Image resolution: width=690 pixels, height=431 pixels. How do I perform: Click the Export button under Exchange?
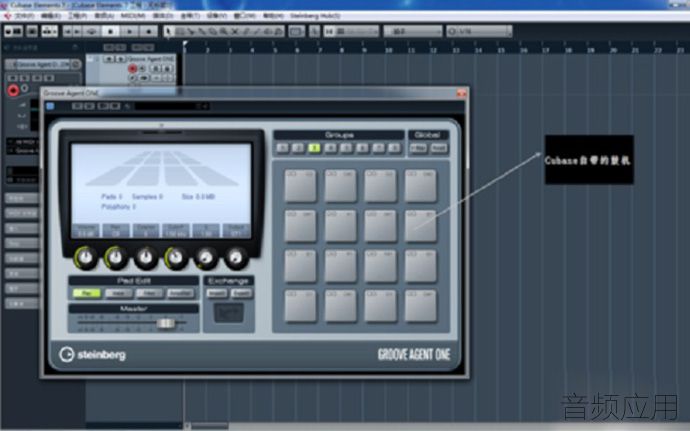[242, 293]
